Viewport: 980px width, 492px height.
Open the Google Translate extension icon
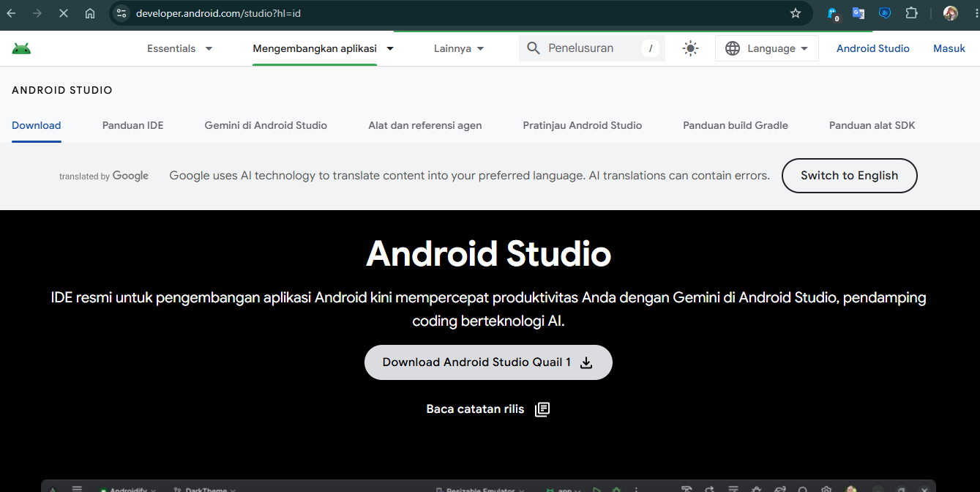pyautogui.click(x=859, y=13)
